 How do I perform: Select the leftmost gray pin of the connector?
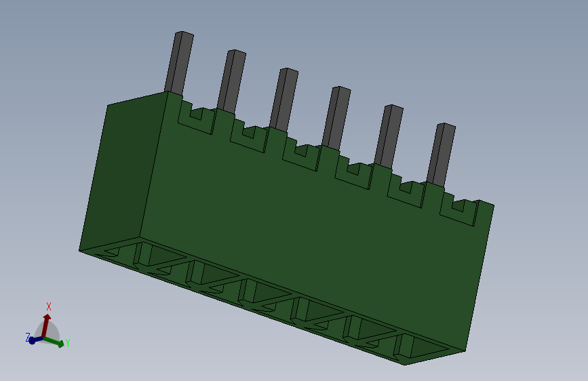[179, 63]
